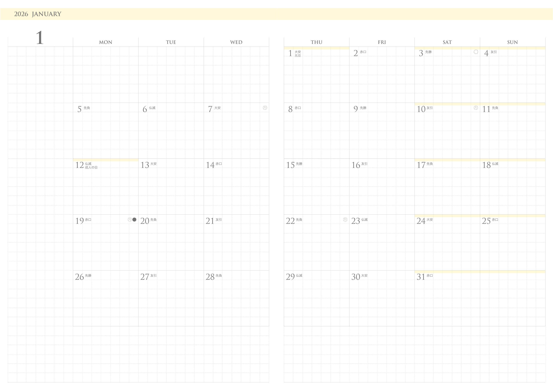553x392 pixels.
Task: Click the 大安 label next to January 30
Action: tap(364, 276)
